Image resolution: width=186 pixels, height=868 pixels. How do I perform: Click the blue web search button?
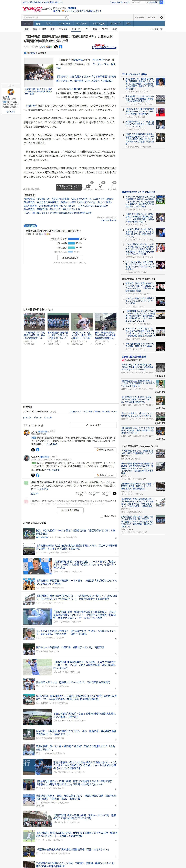(161, 2)
